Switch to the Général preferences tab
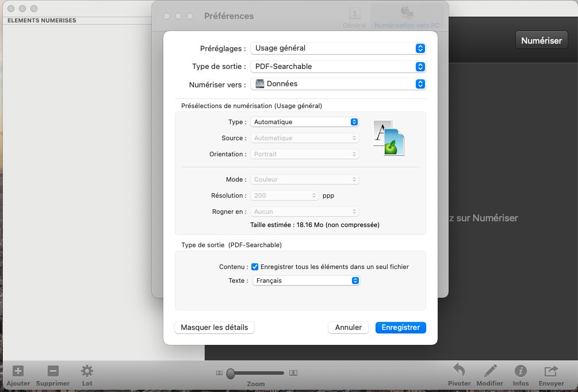 coord(354,16)
